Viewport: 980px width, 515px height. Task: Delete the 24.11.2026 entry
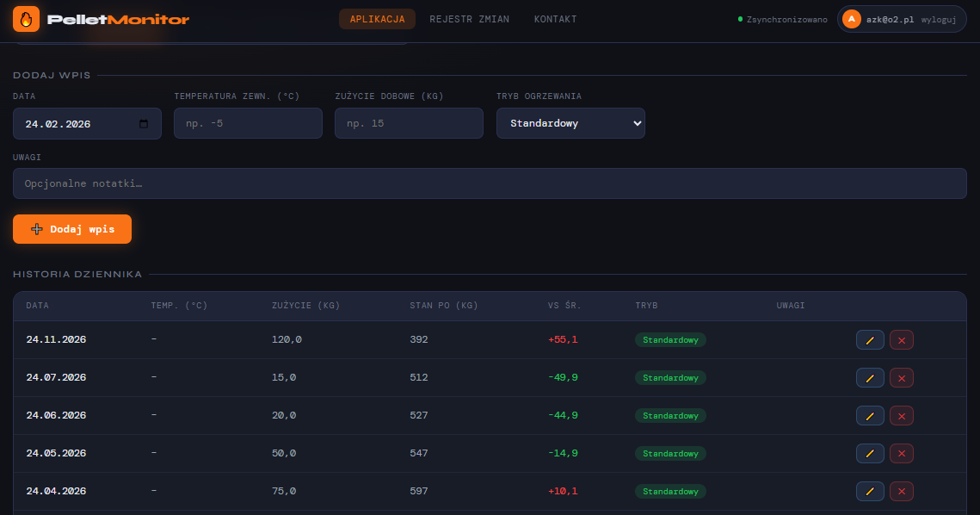click(x=902, y=340)
